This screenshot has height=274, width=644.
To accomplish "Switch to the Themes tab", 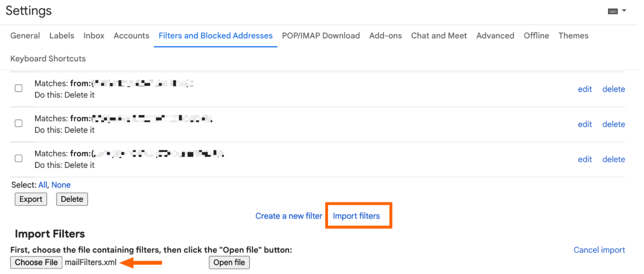I will tap(573, 36).
